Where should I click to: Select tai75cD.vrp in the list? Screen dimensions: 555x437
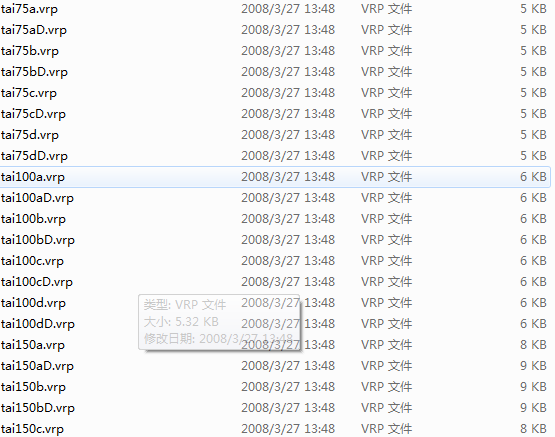33,114
